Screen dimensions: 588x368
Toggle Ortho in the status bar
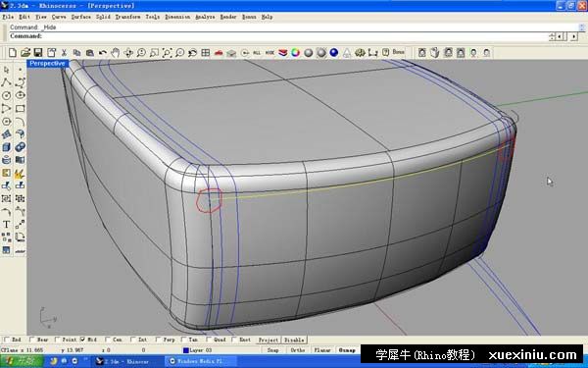click(x=298, y=350)
